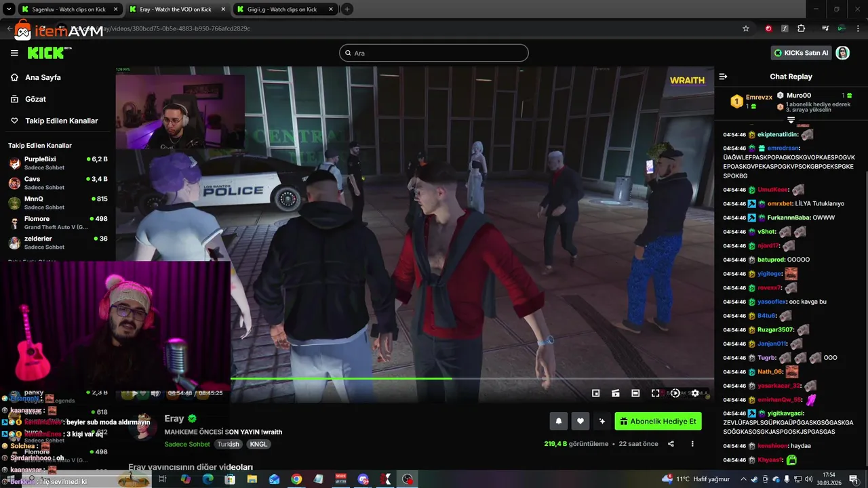Open OBS Studio from taskbar
868x488 pixels.
click(407, 479)
